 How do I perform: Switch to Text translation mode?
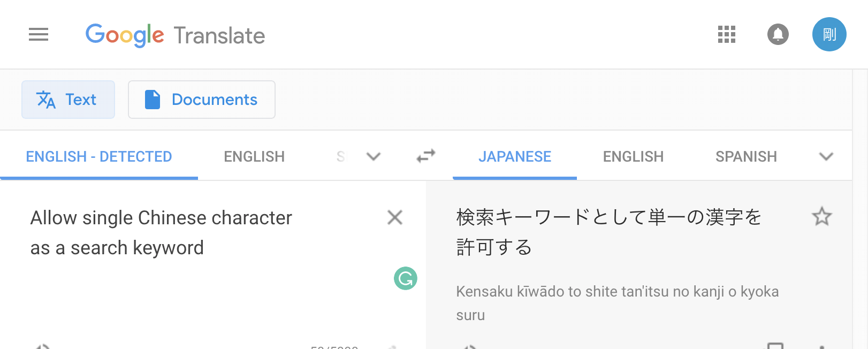[x=68, y=100]
